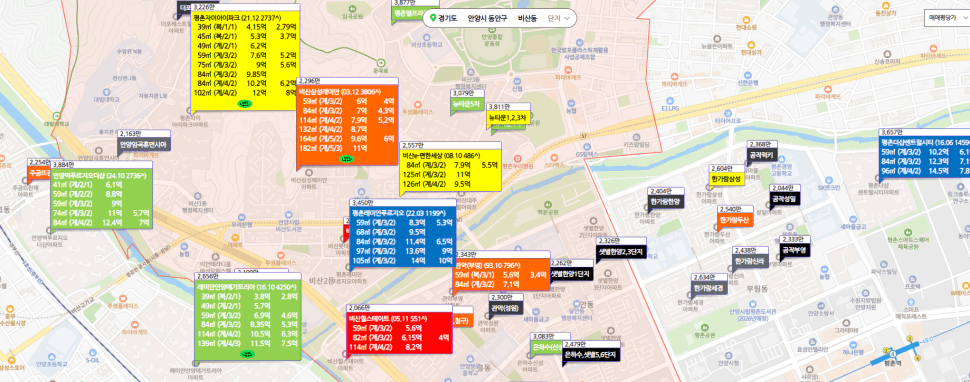Click the S-OIL gas station map icon
This screenshot has height=382, width=970.
click(x=92, y=352)
